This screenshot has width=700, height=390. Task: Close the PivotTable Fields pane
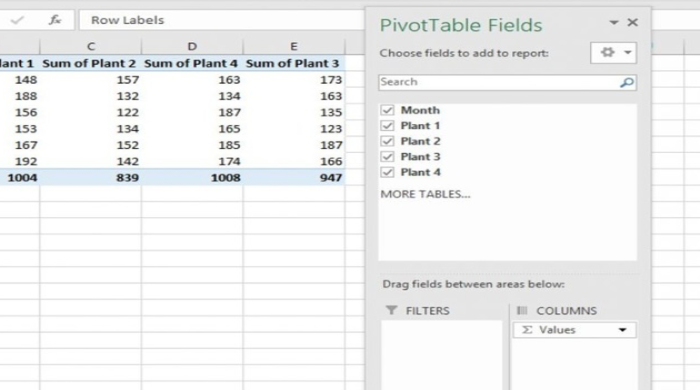coord(632,22)
